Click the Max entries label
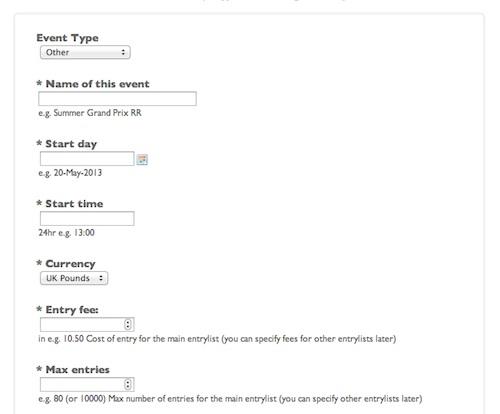500x414 pixels. click(x=78, y=370)
